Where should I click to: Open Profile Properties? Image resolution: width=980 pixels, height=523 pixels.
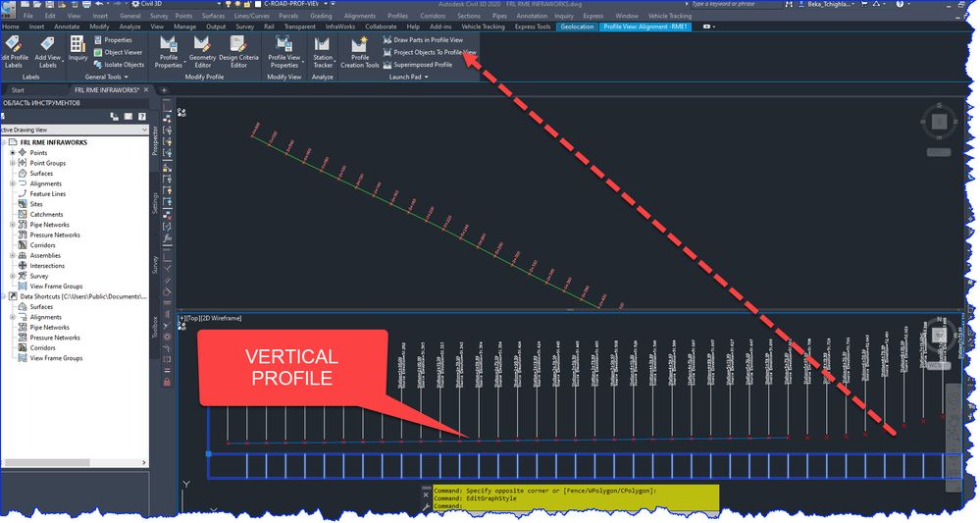coord(168,51)
